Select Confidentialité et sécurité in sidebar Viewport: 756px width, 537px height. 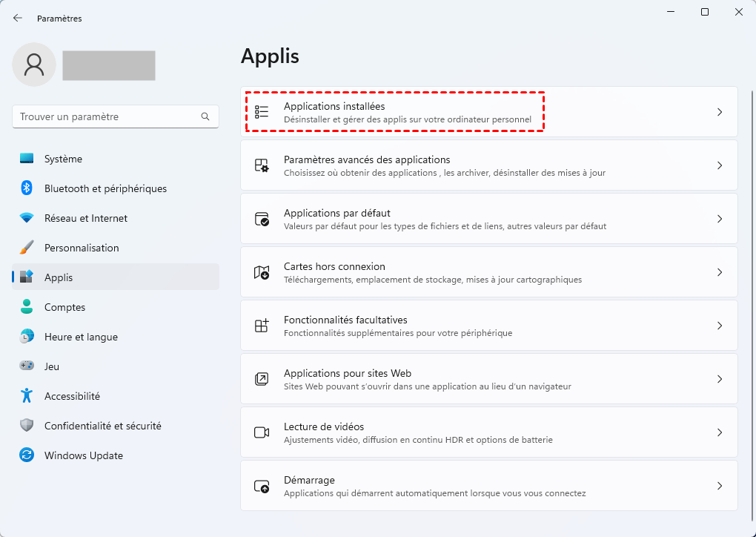click(x=102, y=426)
